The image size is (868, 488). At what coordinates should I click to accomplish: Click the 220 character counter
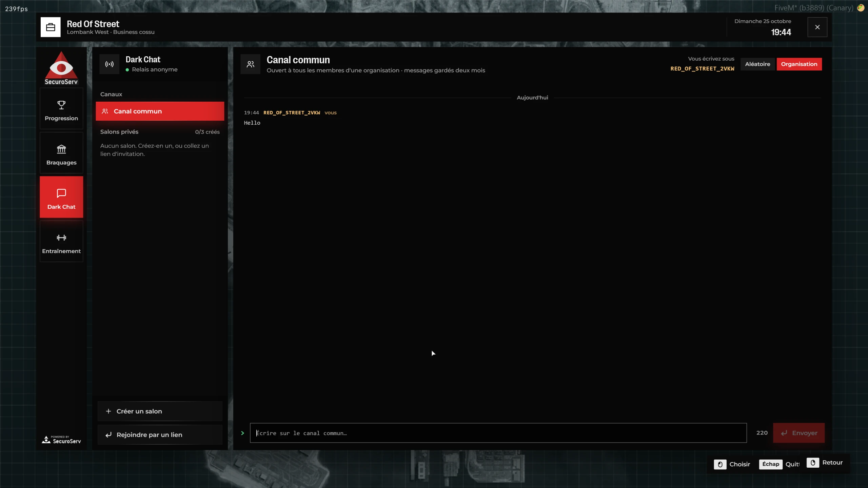coord(762,433)
